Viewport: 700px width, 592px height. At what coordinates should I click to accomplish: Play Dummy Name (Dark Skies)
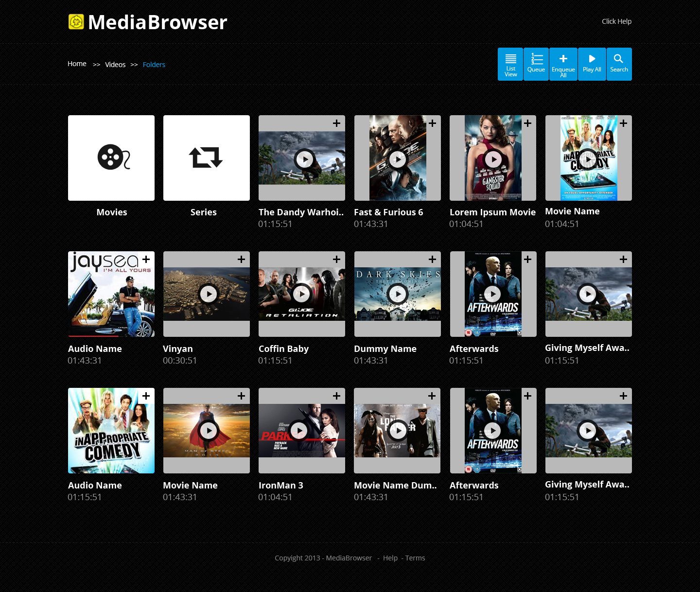pyautogui.click(x=398, y=294)
